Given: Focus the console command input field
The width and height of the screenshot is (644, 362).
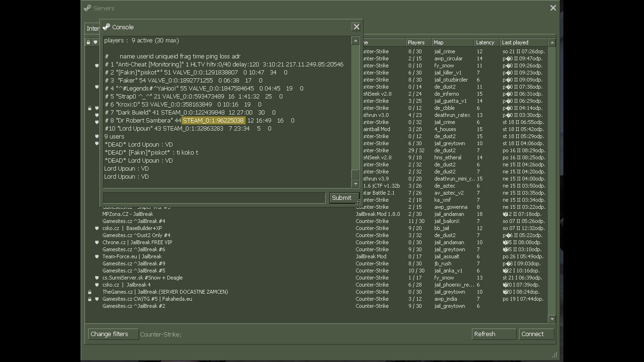Looking at the screenshot, I should (x=214, y=198).
